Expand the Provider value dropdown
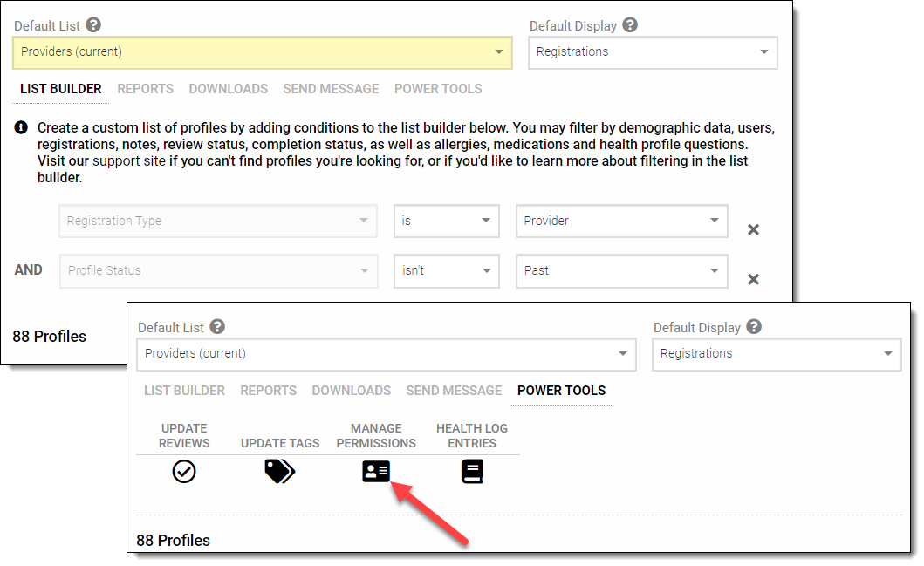This screenshot has height=566, width=924. [x=621, y=222]
